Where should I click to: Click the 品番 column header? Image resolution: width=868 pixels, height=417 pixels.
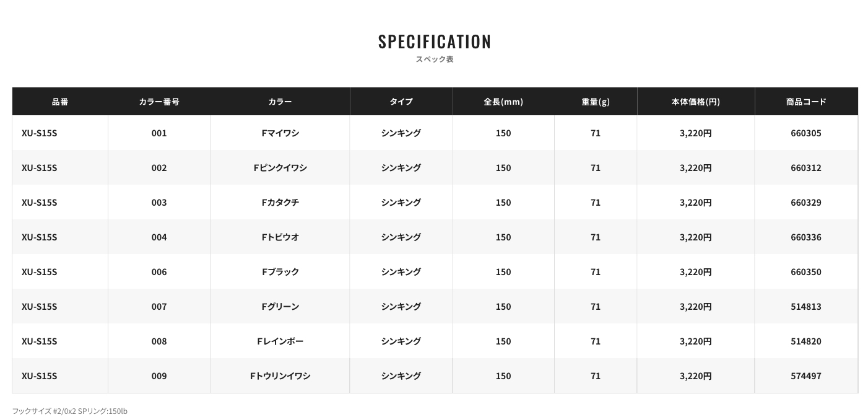tap(60, 102)
